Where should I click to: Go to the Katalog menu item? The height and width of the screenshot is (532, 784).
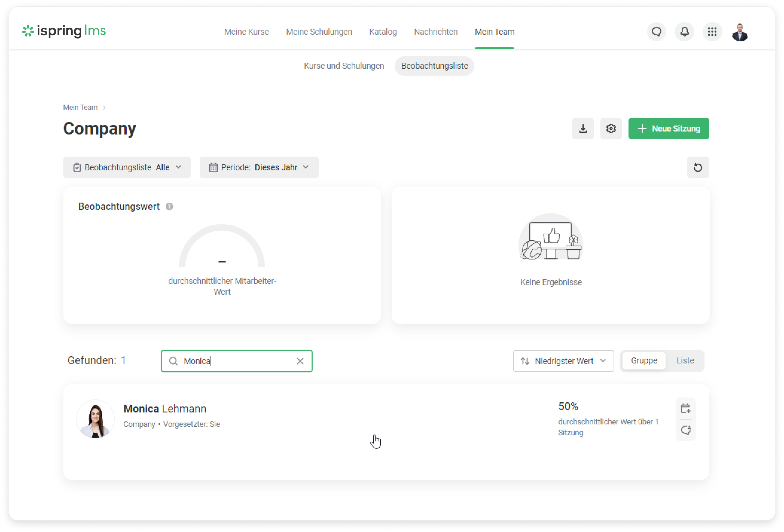[383, 32]
